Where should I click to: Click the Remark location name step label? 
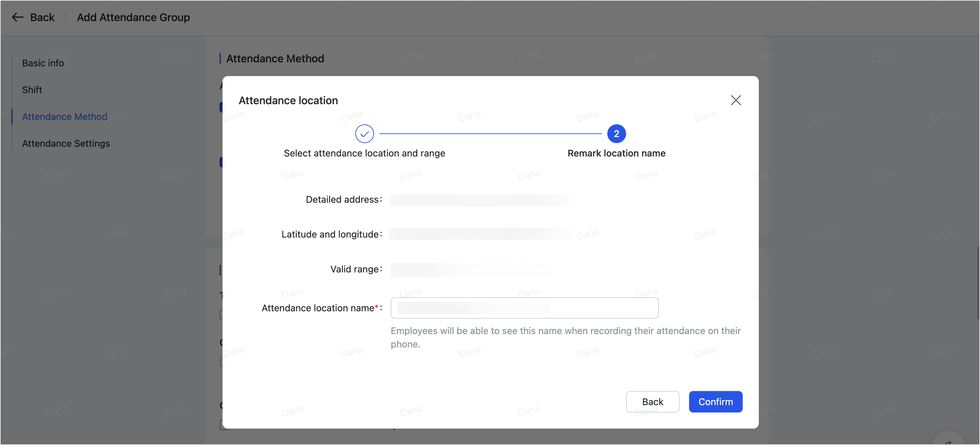pyautogui.click(x=616, y=153)
